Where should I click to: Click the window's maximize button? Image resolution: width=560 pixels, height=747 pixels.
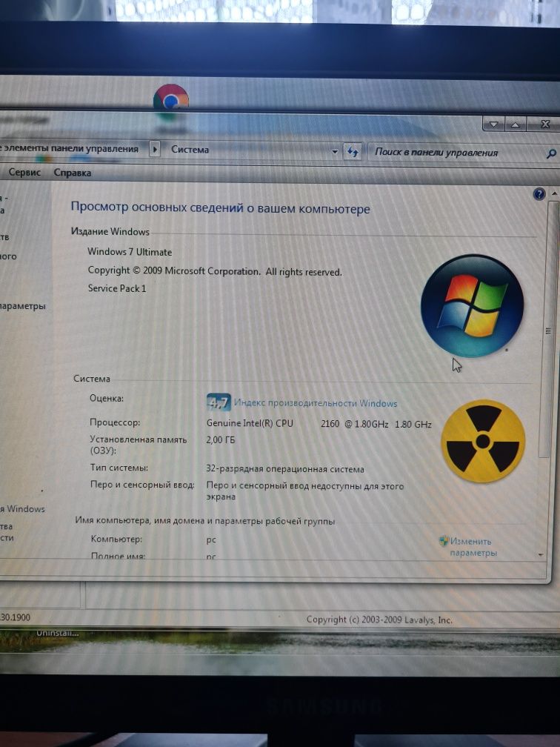(x=516, y=124)
